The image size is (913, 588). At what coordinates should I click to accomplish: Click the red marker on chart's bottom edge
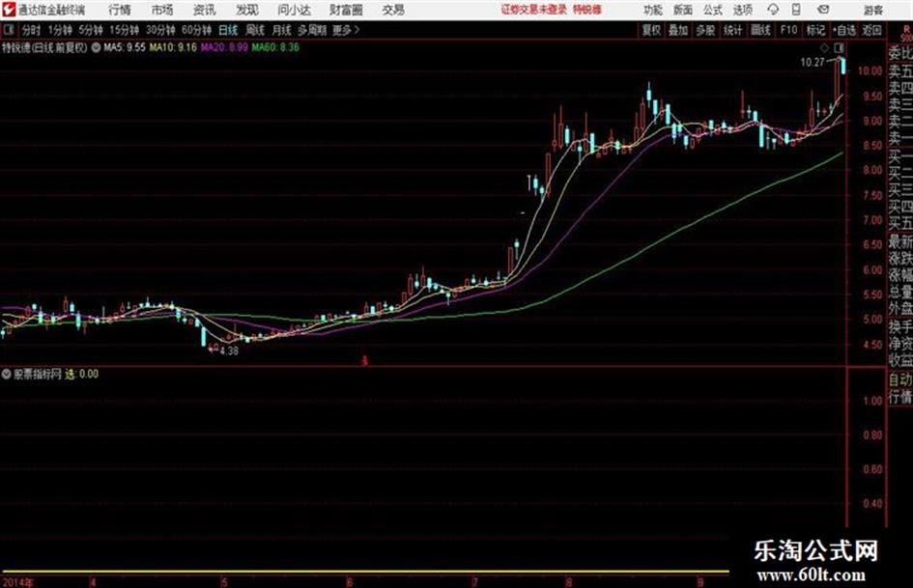click(365, 361)
